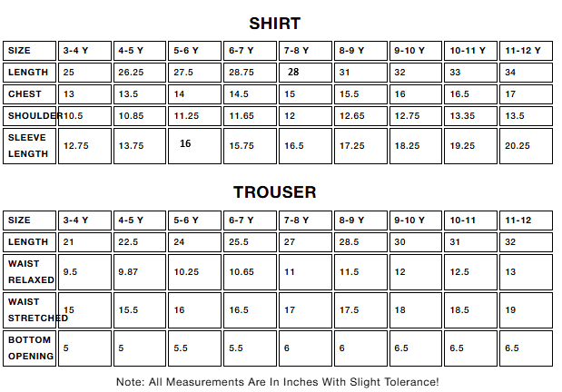Click the waist relaxed value 9.87
The image size is (562, 392).
(128, 271)
